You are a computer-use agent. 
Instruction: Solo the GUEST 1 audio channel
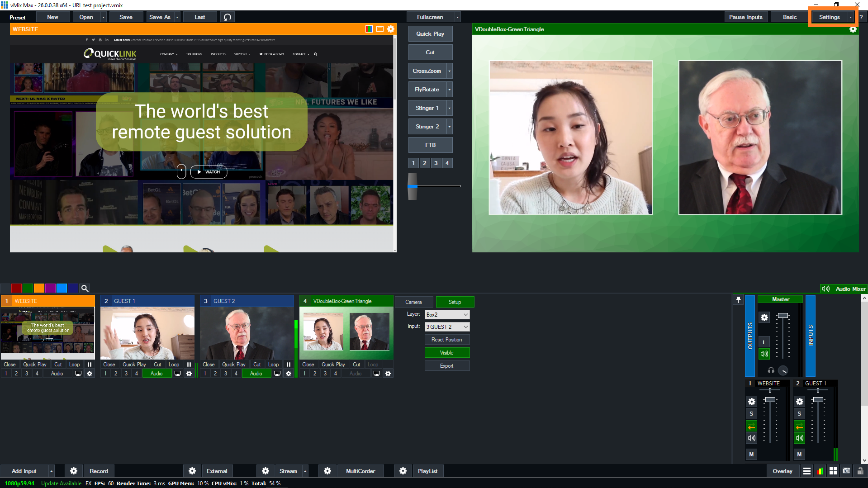point(799,414)
